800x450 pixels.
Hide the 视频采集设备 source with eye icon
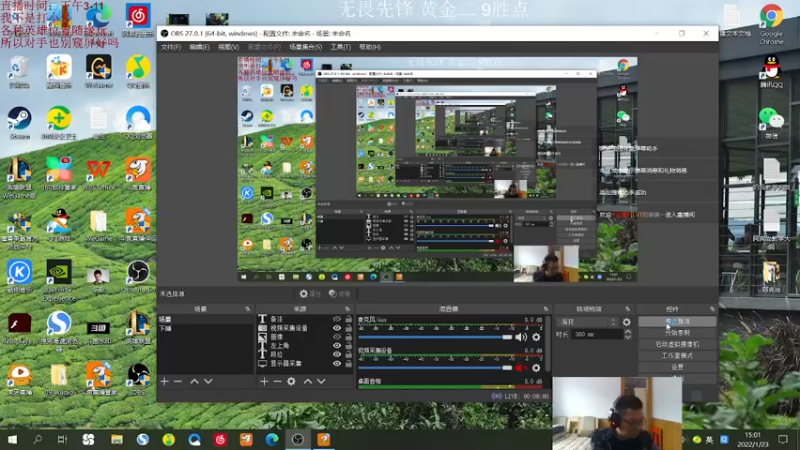337,328
